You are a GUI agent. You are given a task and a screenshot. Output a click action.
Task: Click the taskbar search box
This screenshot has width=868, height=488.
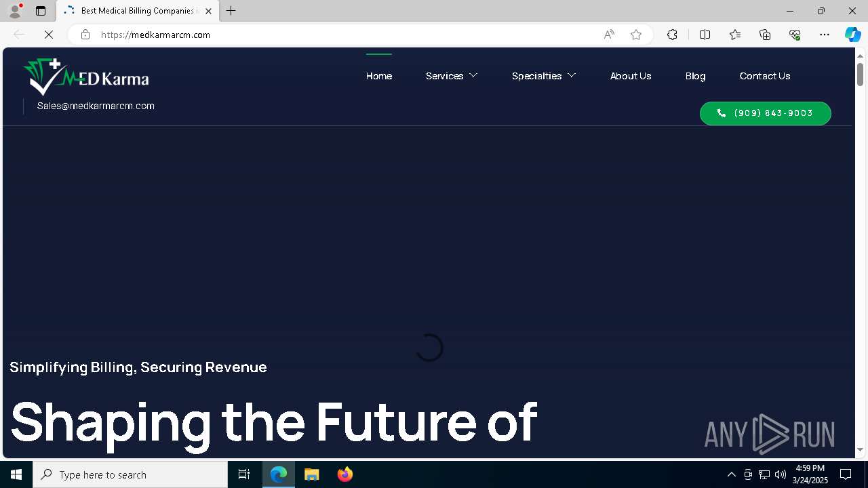coord(130,474)
